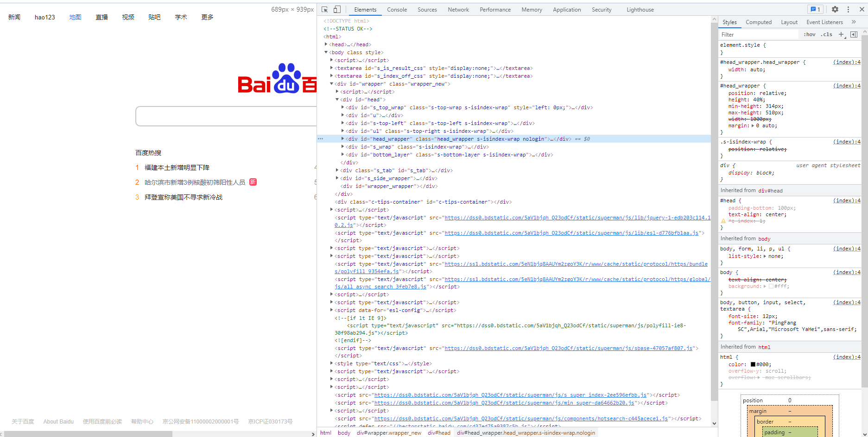Open the Performance tab
The height and width of the screenshot is (437, 868).
click(x=495, y=9)
